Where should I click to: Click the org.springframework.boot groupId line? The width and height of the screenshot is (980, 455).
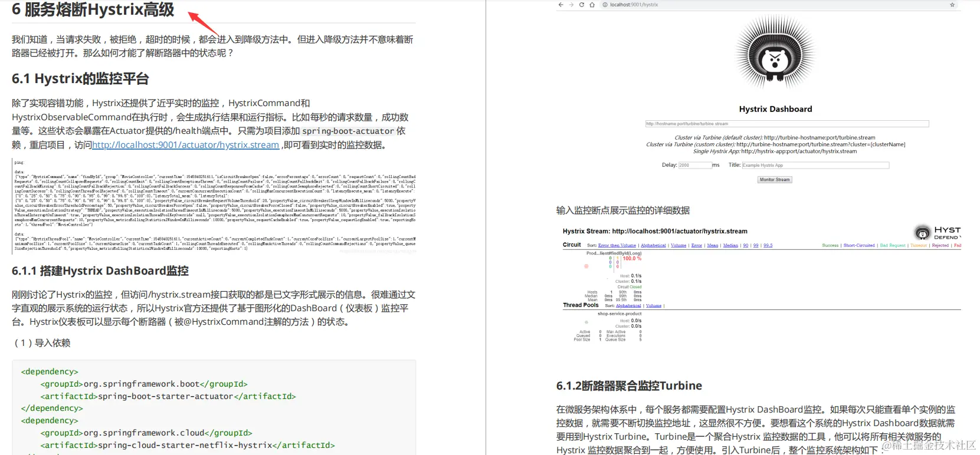point(144,384)
